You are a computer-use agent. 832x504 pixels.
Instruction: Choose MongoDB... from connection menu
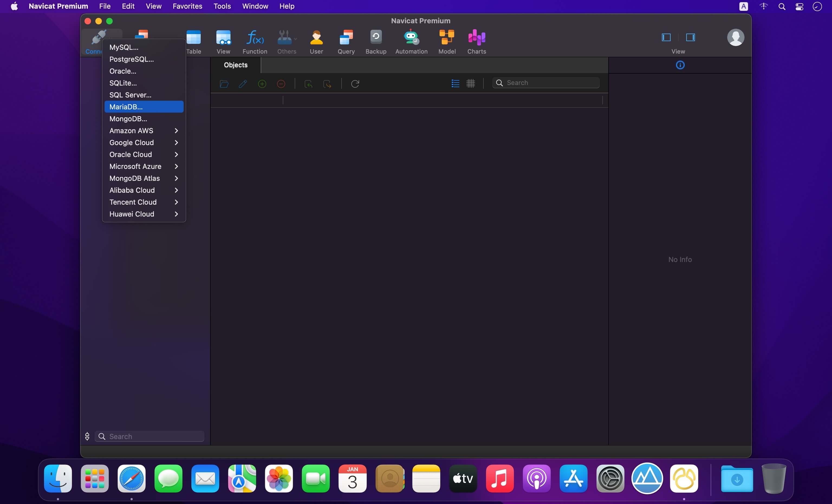tap(144, 119)
